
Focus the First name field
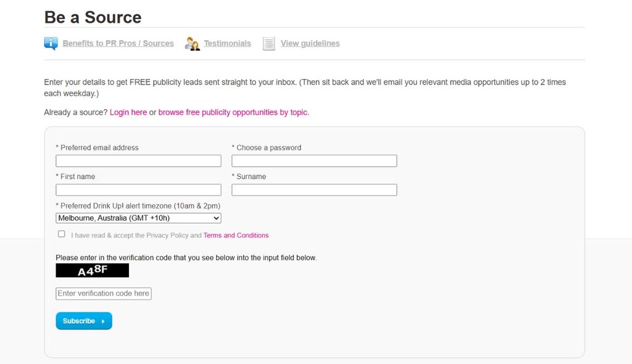(138, 190)
